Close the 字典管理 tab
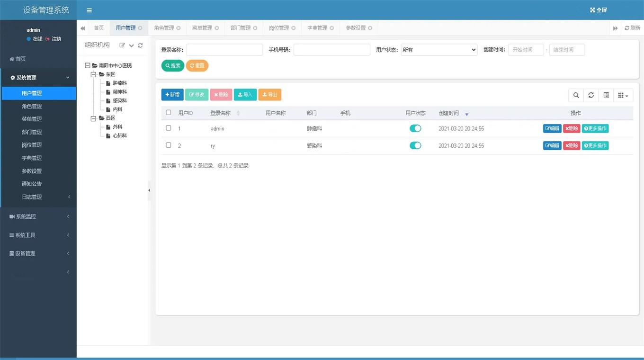The image size is (644, 360). (332, 28)
